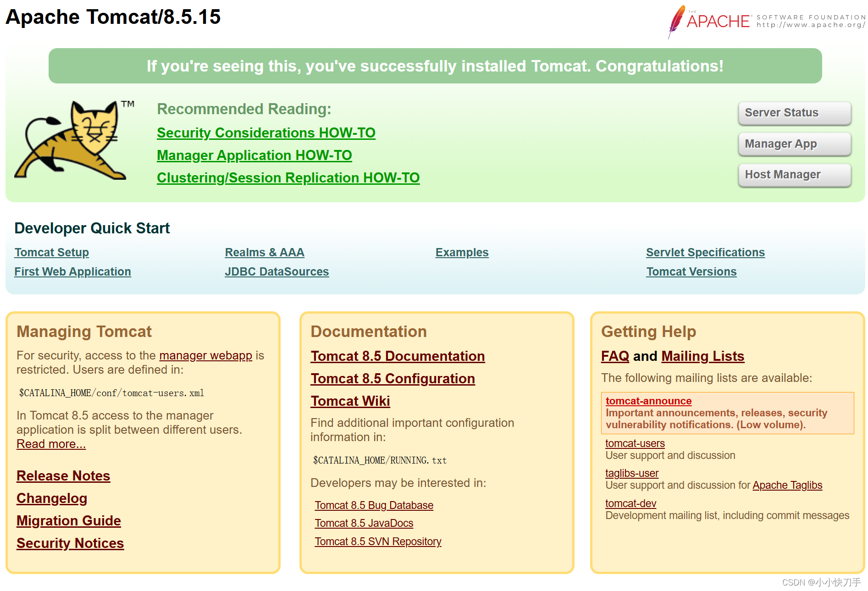Viewport: 868px width, 591px height.
Task: Open Tomcat 8.5 JavaDocs
Action: [364, 523]
